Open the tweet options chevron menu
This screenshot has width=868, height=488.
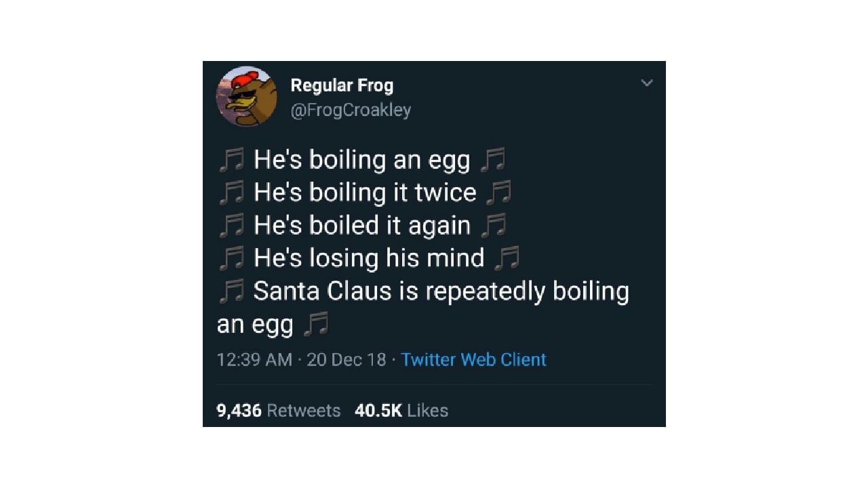tap(647, 83)
